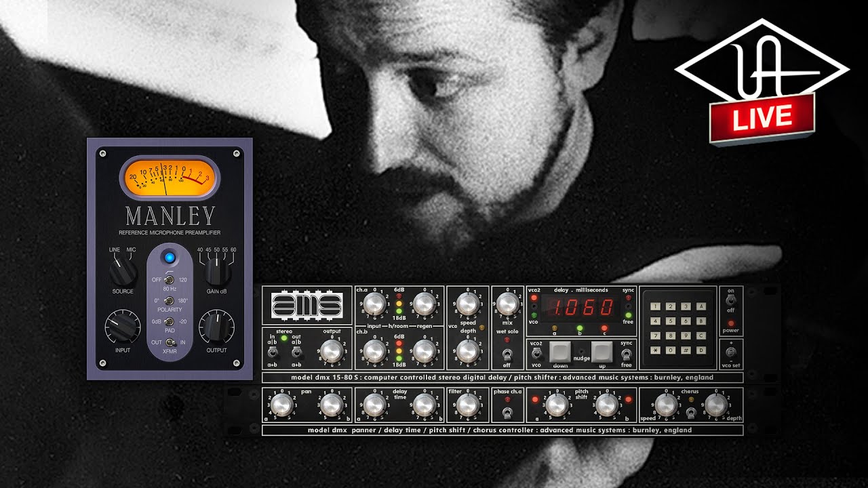
Task: Adjust the ch.b regen knob
Action: click(425, 350)
